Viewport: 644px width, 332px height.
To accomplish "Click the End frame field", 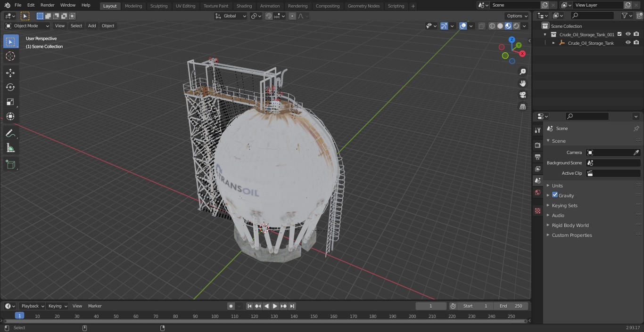I will (511, 306).
